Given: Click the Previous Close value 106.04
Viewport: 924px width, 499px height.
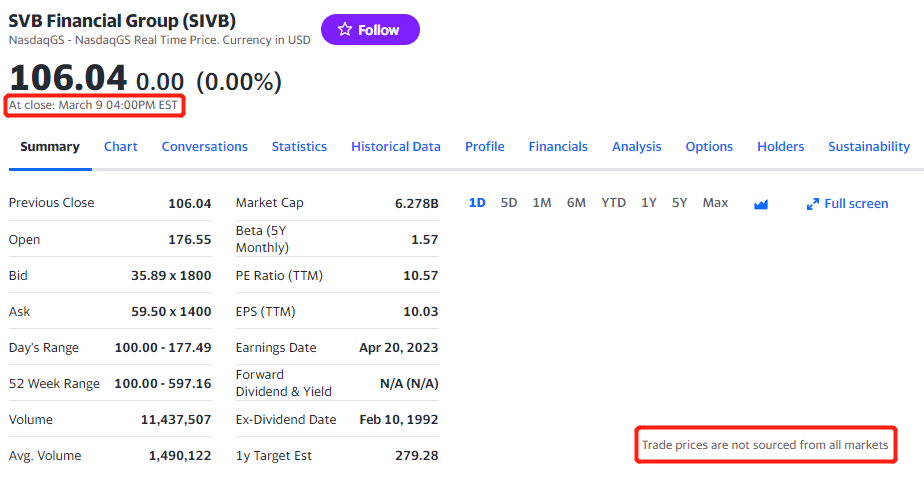Looking at the screenshot, I should click(x=190, y=204).
